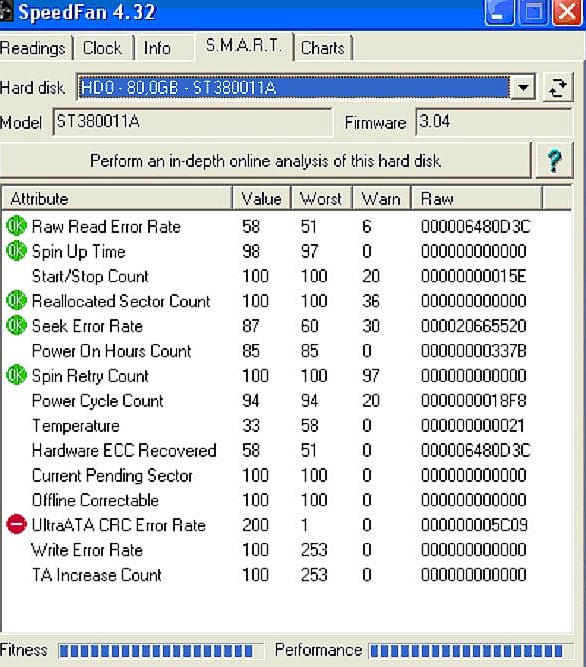Image resolution: width=586 pixels, height=667 pixels.
Task: Click the Raw Read Error Rate label
Action: [106, 227]
